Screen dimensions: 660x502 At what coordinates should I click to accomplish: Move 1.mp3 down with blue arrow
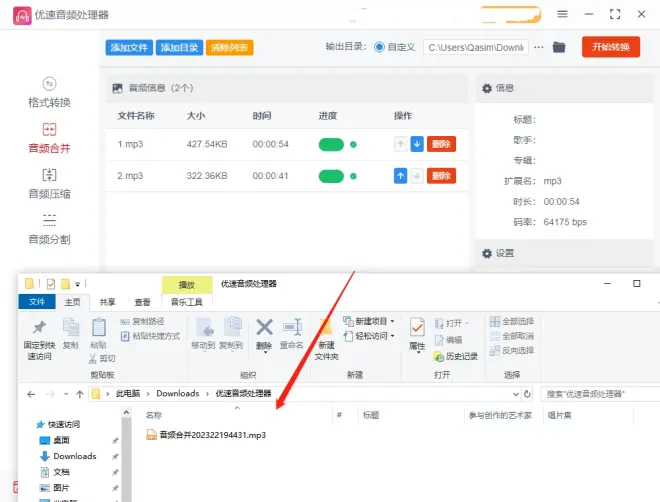tap(417, 144)
